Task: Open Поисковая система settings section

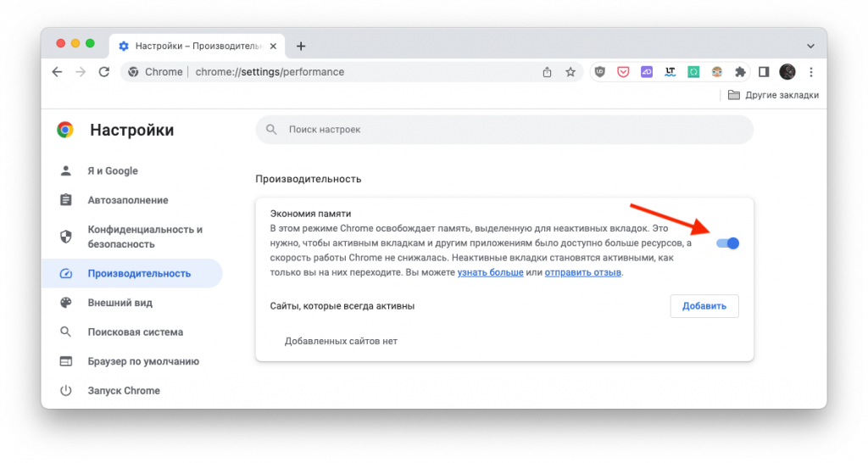Action: (135, 332)
